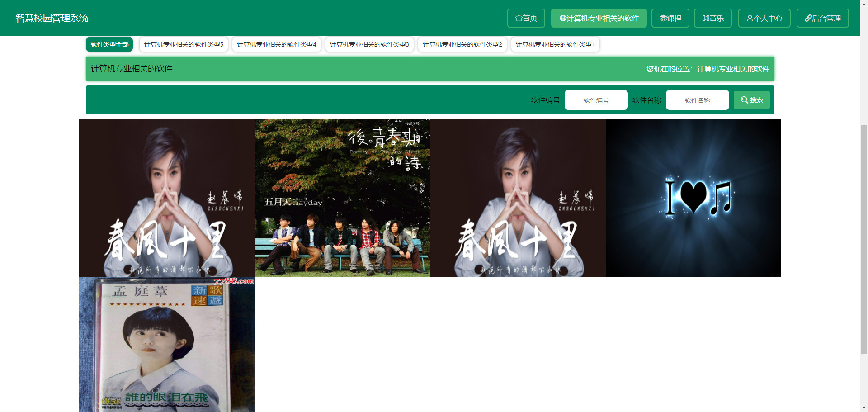Click the 智慧校园管理系统 site title
The width and height of the screenshot is (868, 412).
[52, 18]
